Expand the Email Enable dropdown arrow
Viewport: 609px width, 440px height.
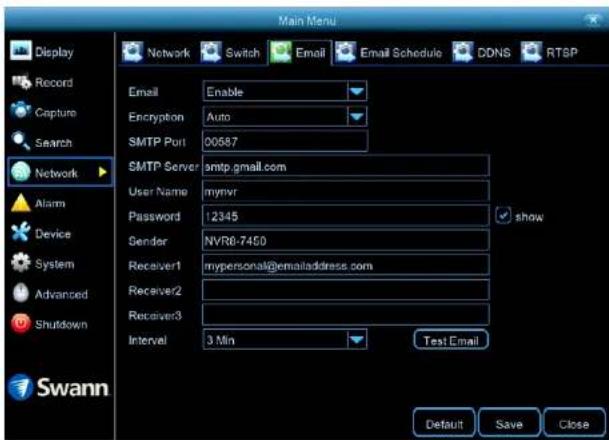click(x=357, y=92)
